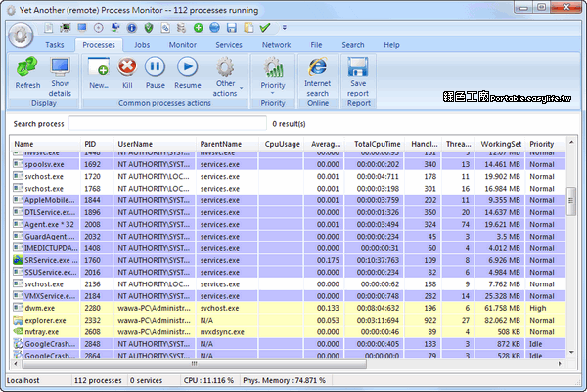Click the round gear application menu button

[x=21, y=35]
